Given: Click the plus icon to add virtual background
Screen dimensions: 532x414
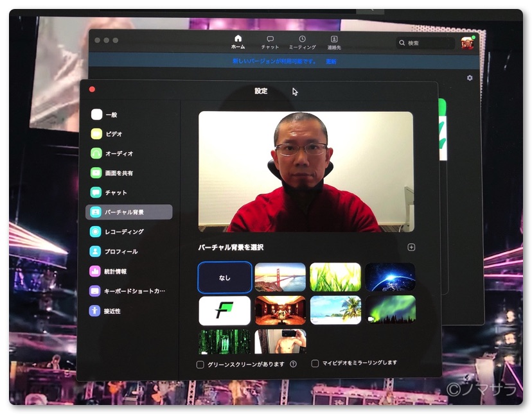Looking at the screenshot, I should pos(412,247).
